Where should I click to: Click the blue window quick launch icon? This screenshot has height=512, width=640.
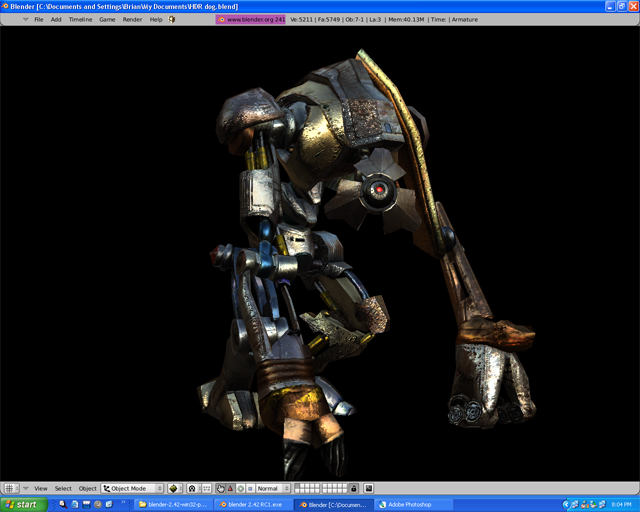point(86,504)
